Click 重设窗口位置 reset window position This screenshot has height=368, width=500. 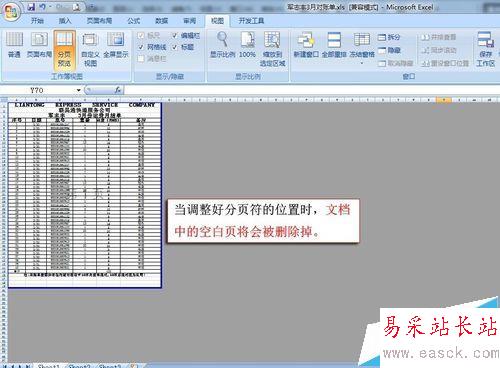click(x=445, y=63)
